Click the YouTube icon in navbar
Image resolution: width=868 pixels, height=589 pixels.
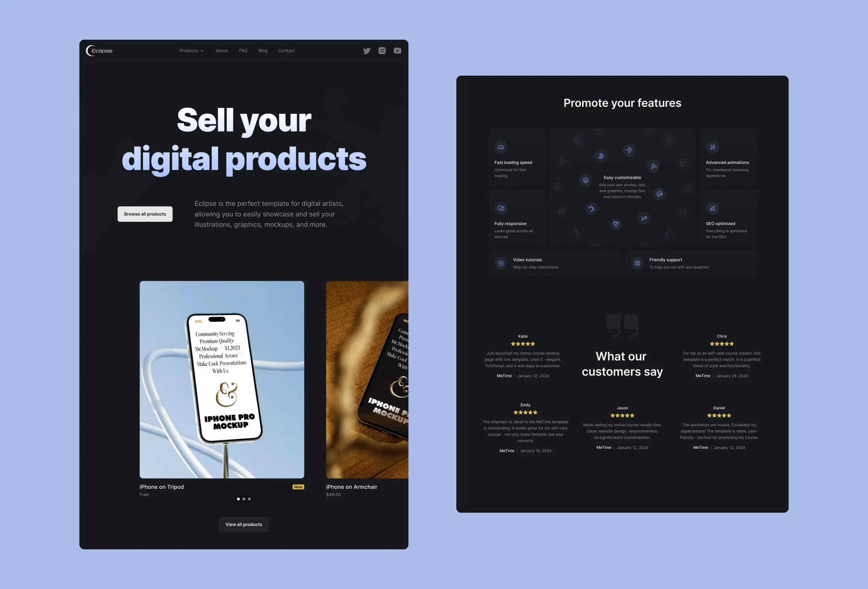point(397,50)
